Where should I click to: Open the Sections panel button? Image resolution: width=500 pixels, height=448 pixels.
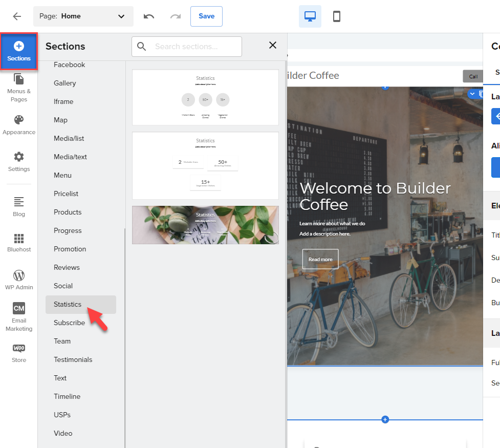19,51
